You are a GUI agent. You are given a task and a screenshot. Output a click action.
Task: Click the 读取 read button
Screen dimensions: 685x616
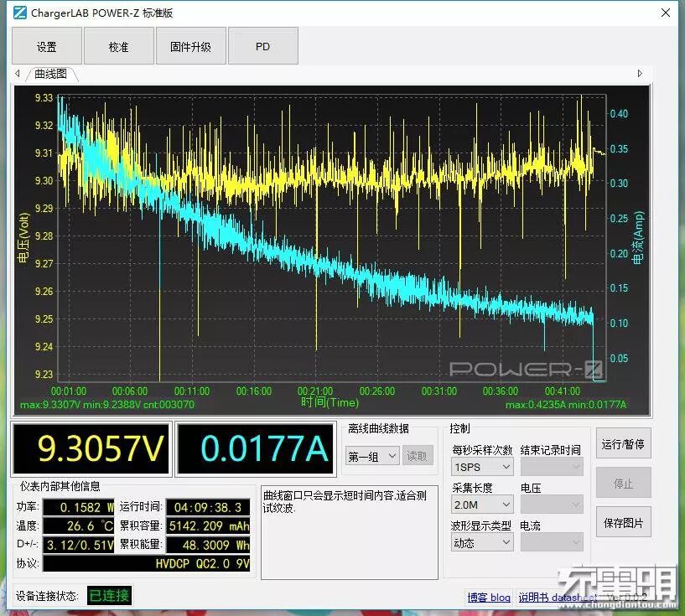coord(418,456)
